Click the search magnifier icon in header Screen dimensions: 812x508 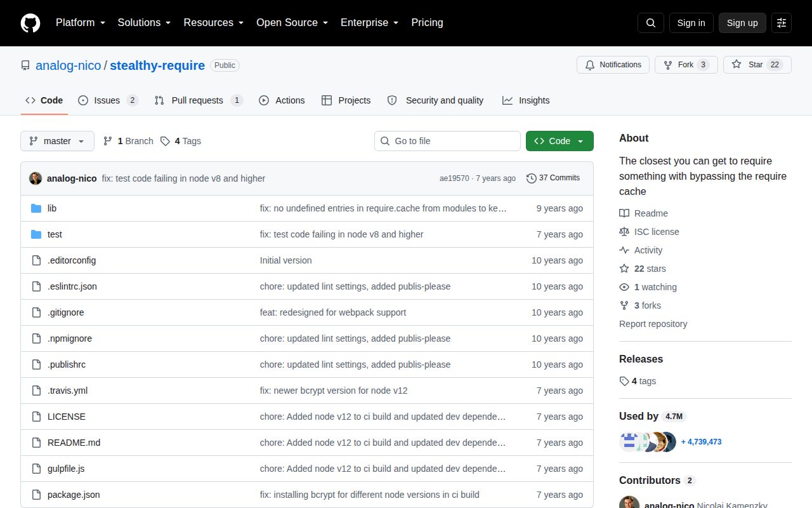pyautogui.click(x=651, y=23)
